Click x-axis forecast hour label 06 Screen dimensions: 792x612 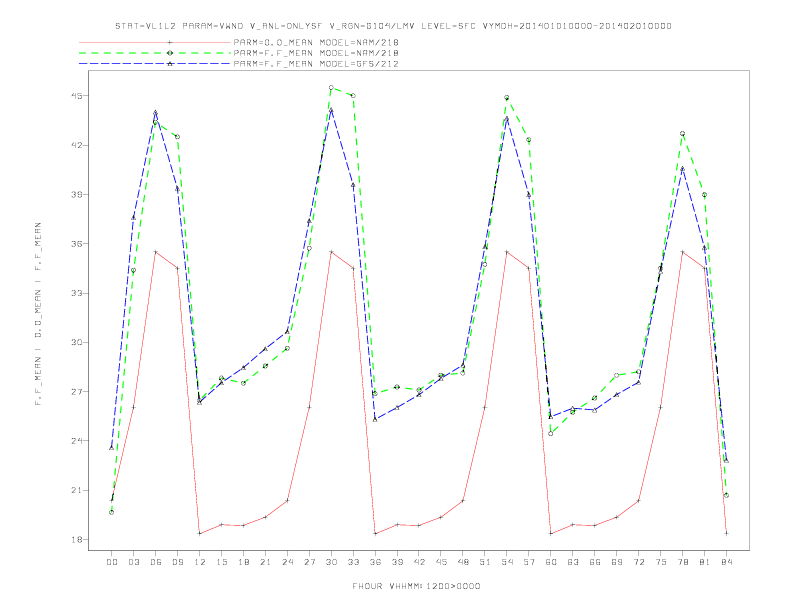(x=156, y=562)
